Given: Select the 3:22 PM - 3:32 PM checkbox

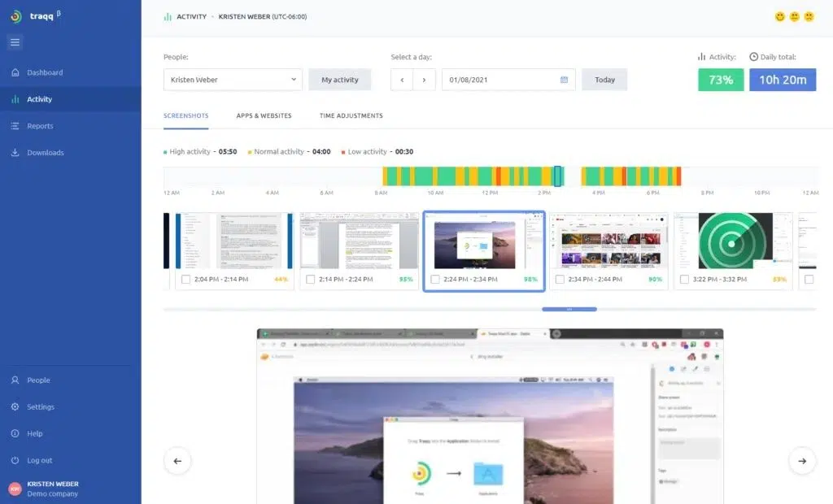Looking at the screenshot, I should point(684,280).
